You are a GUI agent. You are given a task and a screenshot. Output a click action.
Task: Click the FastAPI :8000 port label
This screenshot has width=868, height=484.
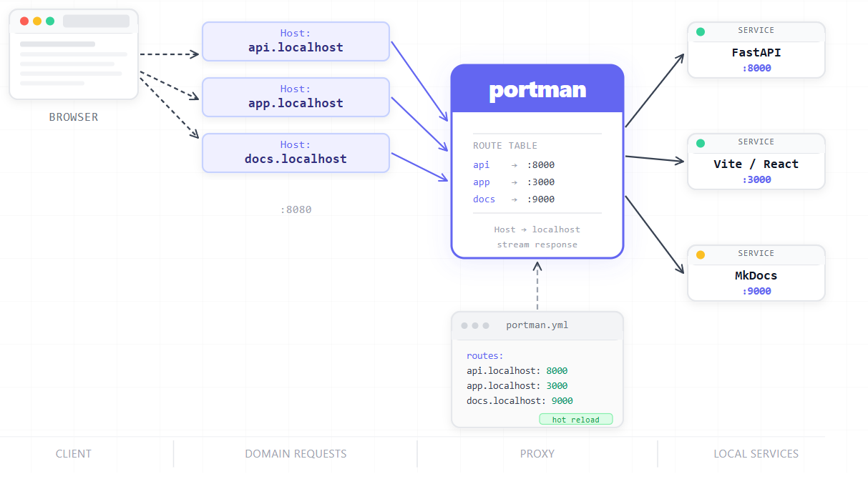[x=756, y=69]
